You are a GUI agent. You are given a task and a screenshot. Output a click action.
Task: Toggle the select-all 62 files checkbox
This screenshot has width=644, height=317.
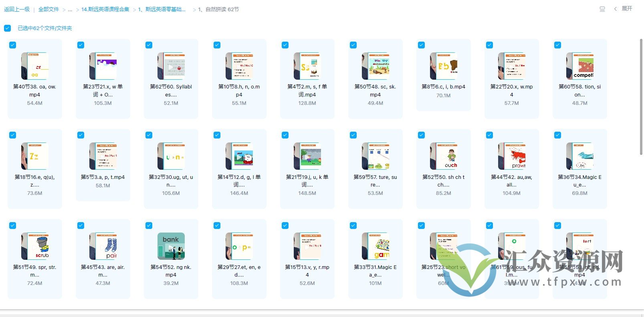pos(8,28)
